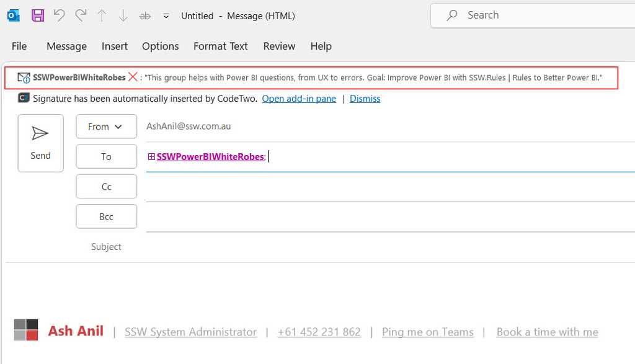
Task: Dismiss the CodeTwo signature notification
Action: point(365,98)
